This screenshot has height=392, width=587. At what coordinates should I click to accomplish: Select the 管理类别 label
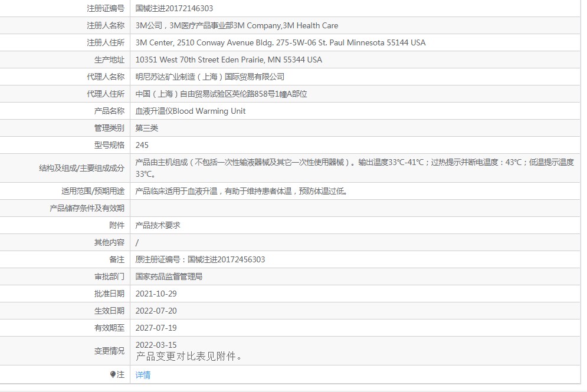coord(109,128)
